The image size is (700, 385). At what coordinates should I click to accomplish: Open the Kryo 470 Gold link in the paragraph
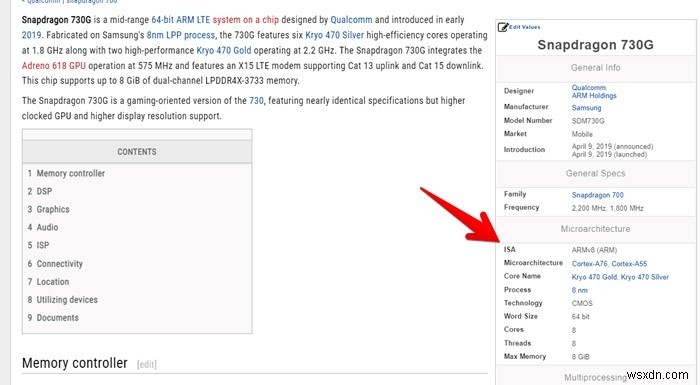point(224,50)
